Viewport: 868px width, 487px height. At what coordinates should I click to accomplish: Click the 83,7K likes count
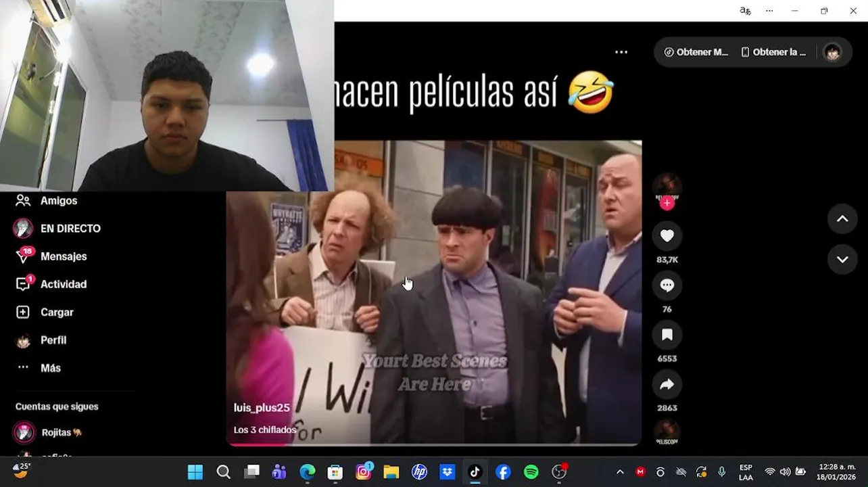click(667, 260)
